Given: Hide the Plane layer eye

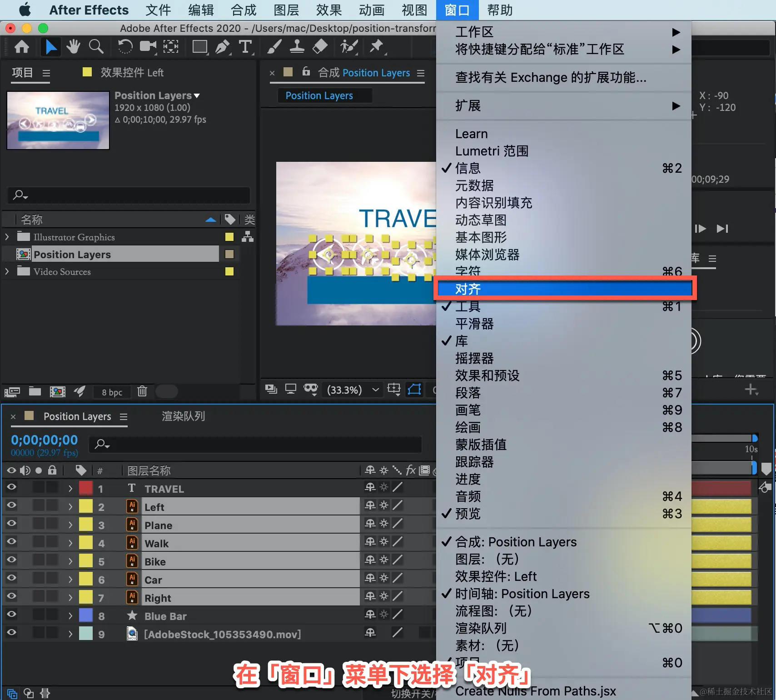Looking at the screenshot, I should (11, 523).
